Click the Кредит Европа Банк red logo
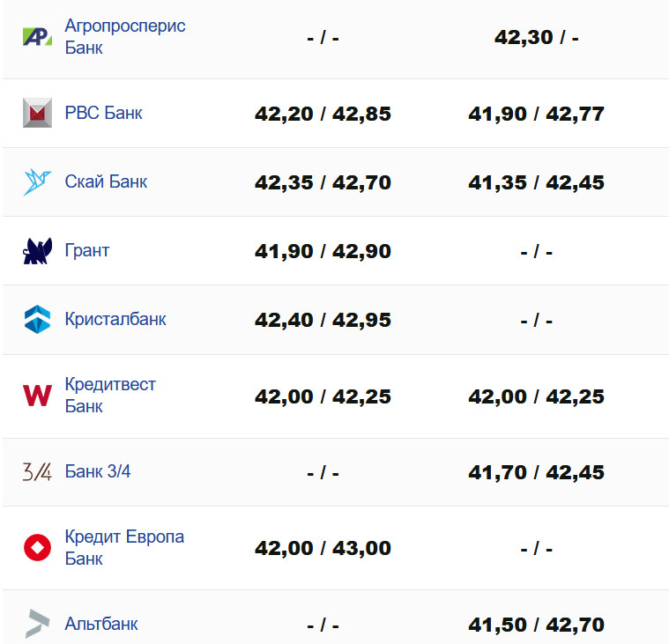669x644 pixels. 37,548
